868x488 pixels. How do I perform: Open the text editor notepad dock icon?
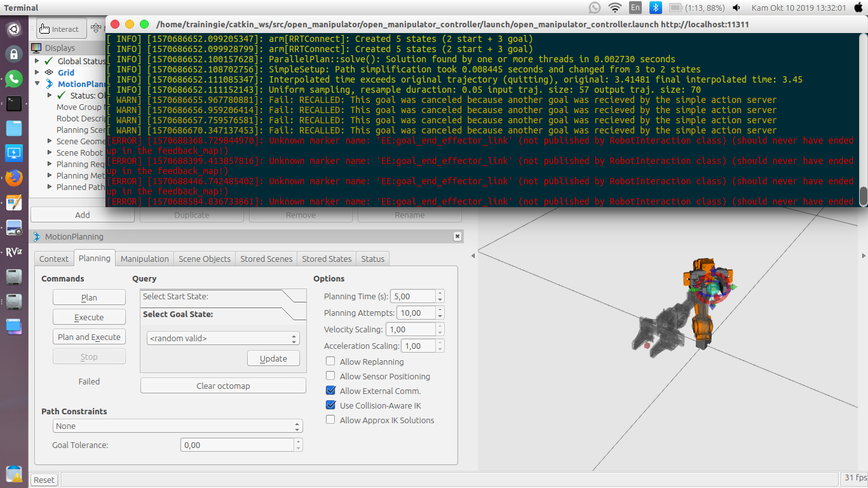(x=14, y=203)
